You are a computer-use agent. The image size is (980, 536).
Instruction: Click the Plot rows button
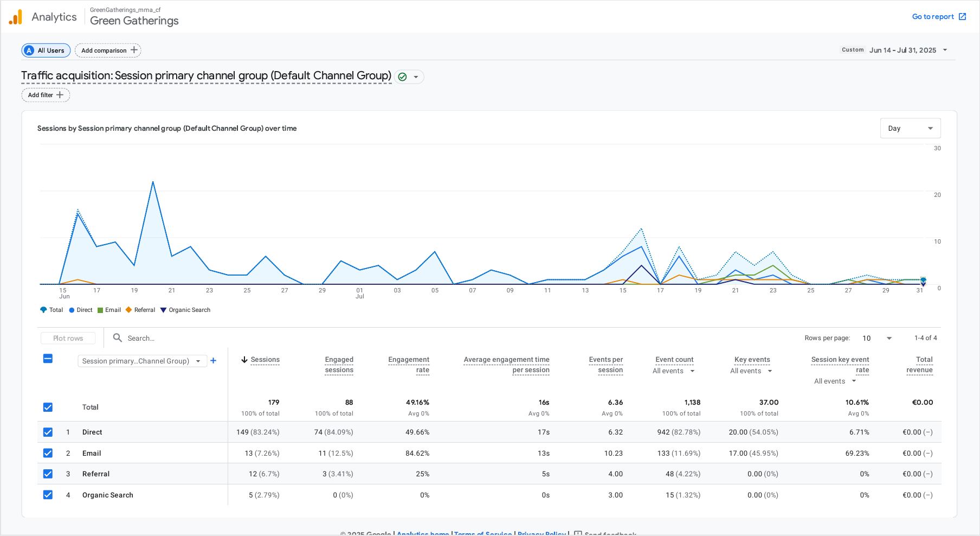tap(68, 338)
